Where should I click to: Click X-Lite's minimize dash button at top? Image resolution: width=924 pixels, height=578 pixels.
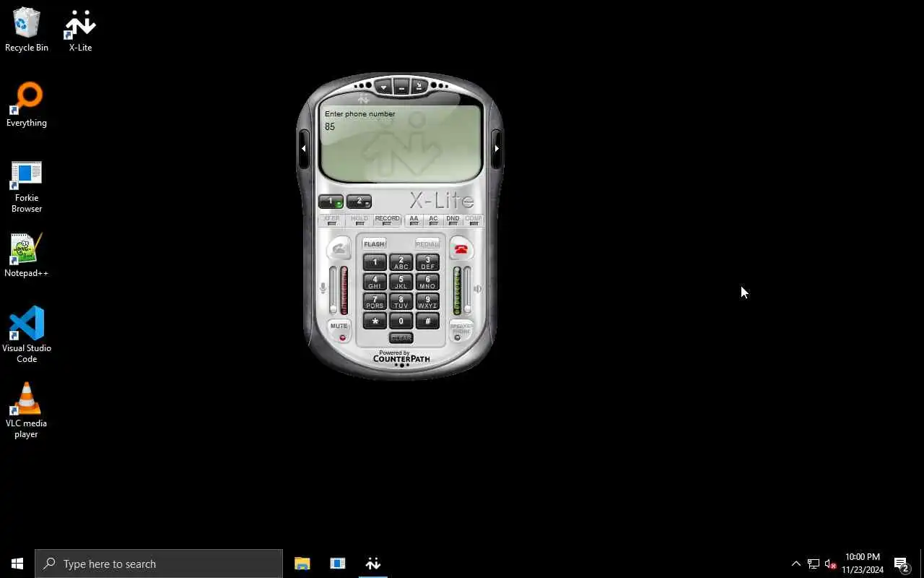[401, 87]
